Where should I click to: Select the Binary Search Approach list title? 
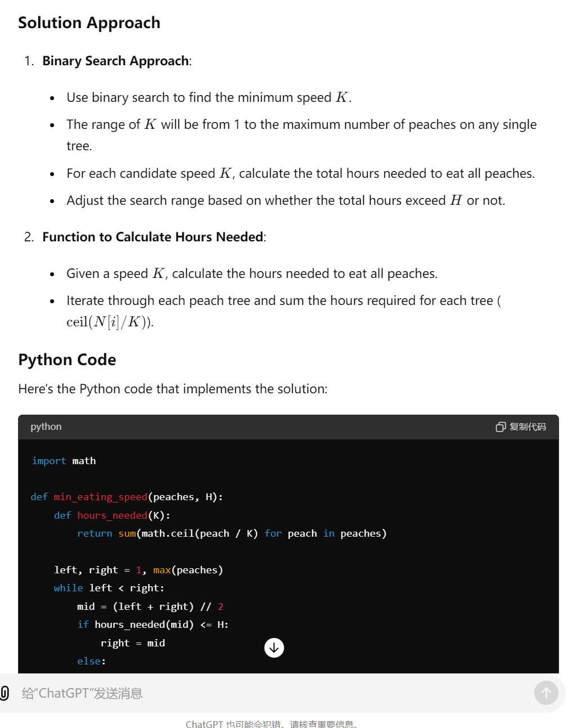[x=115, y=61]
